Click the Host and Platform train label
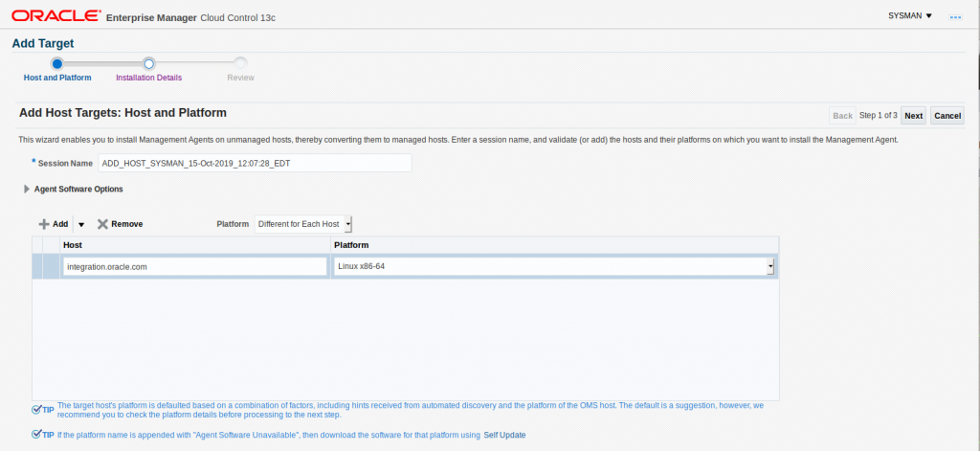This screenshot has height=451, width=980. click(56, 78)
